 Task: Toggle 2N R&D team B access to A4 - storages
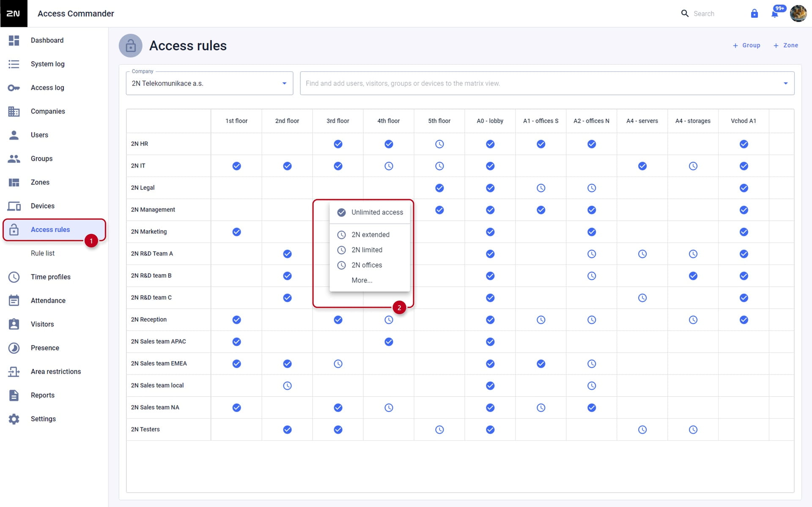[693, 276]
